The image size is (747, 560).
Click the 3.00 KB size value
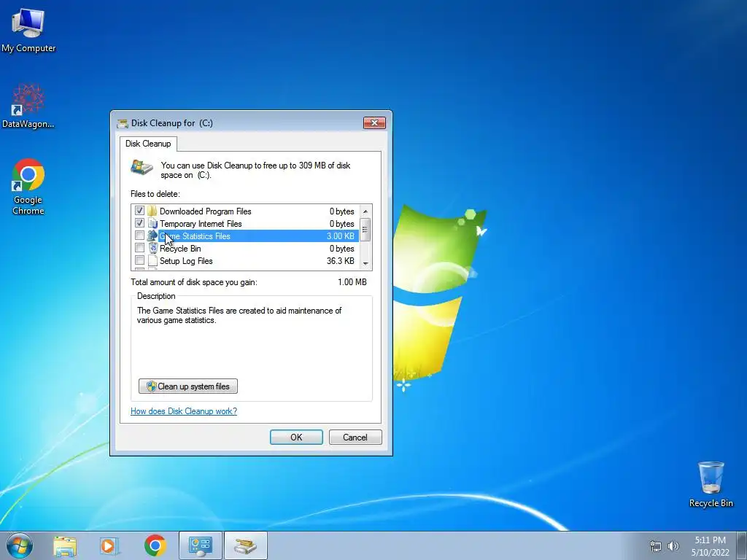(340, 236)
